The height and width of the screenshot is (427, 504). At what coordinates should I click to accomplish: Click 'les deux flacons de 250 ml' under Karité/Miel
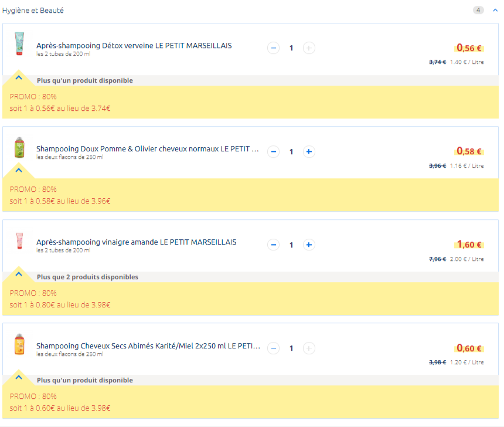(70, 354)
